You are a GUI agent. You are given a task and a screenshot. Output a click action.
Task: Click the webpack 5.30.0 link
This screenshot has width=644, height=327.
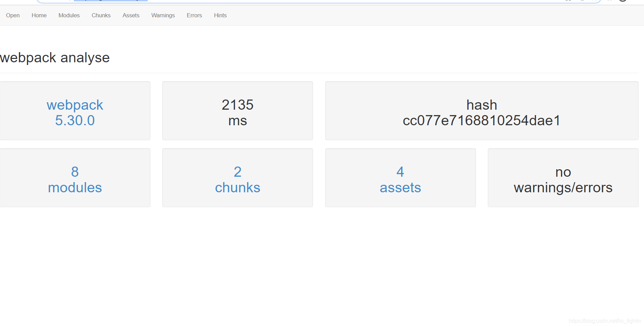pos(75,112)
